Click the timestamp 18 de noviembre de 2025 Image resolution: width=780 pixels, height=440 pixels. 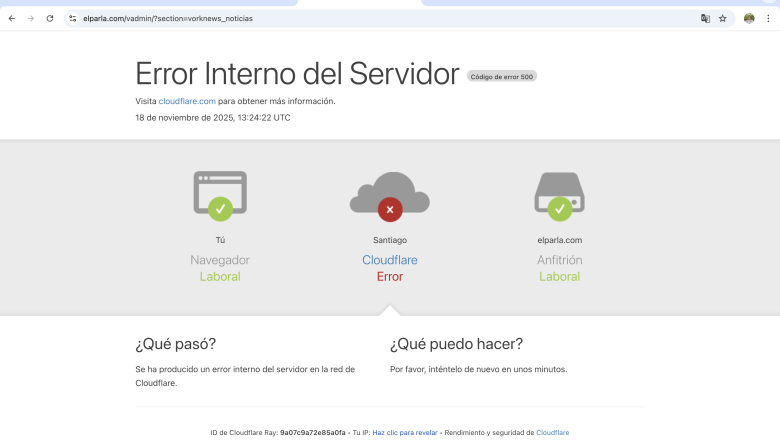(213, 118)
